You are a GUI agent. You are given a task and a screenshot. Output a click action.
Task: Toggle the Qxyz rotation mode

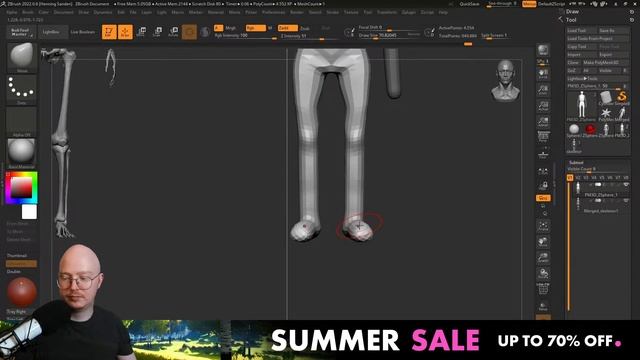[543, 198]
